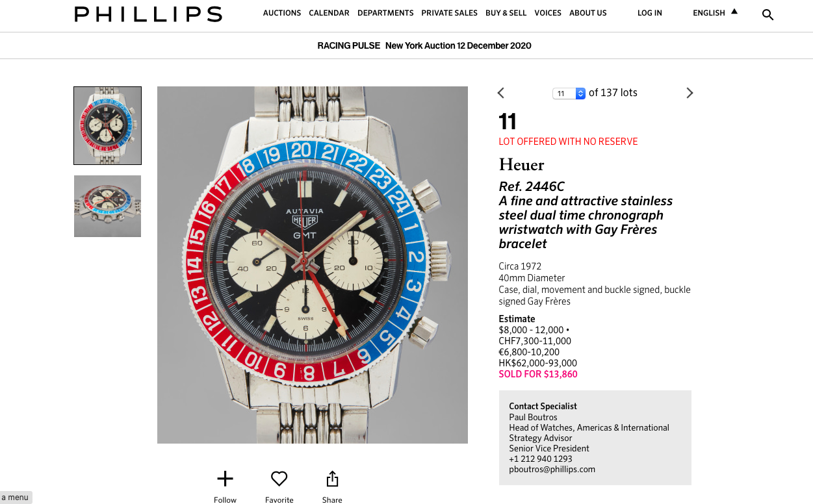Image resolution: width=813 pixels, height=504 pixels.
Task: Go to the previous lot arrow
Action: [500, 93]
